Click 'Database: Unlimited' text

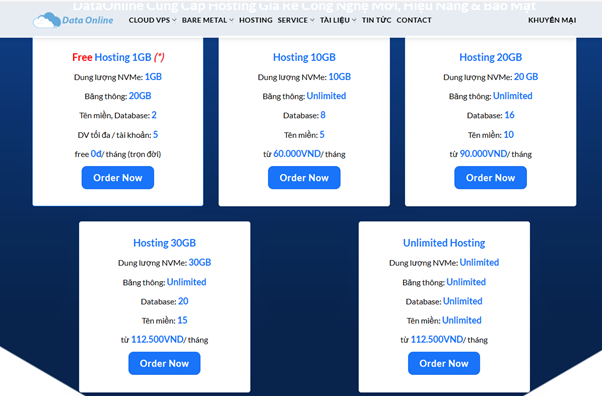click(444, 301)
